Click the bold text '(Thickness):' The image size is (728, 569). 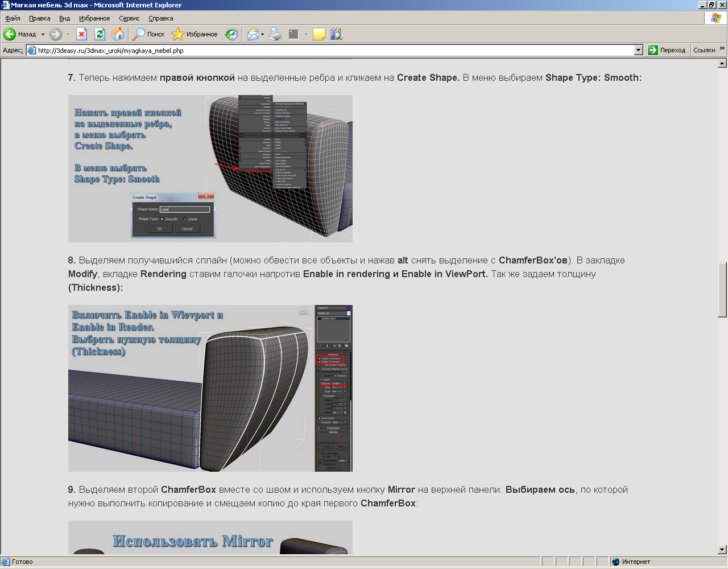(96, 288)
